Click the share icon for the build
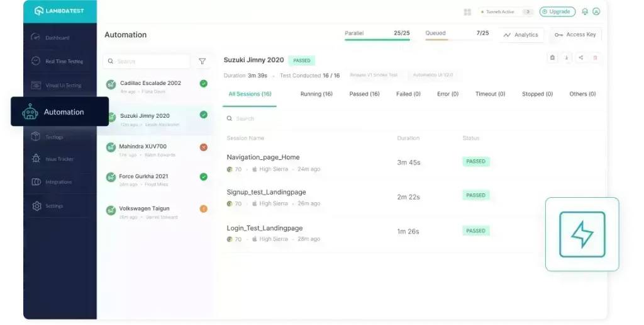The image size is (644, 325). click(x=580, y=57)
